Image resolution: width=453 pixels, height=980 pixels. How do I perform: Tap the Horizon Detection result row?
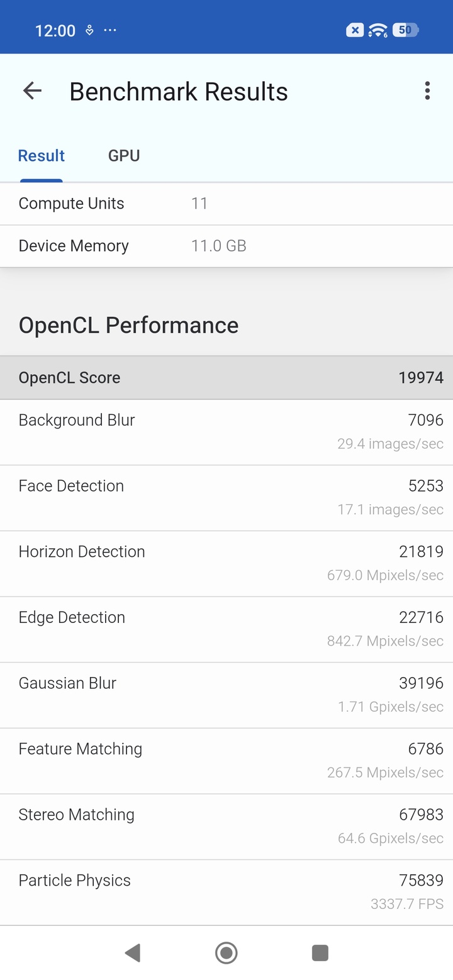(x=226, y=564)
